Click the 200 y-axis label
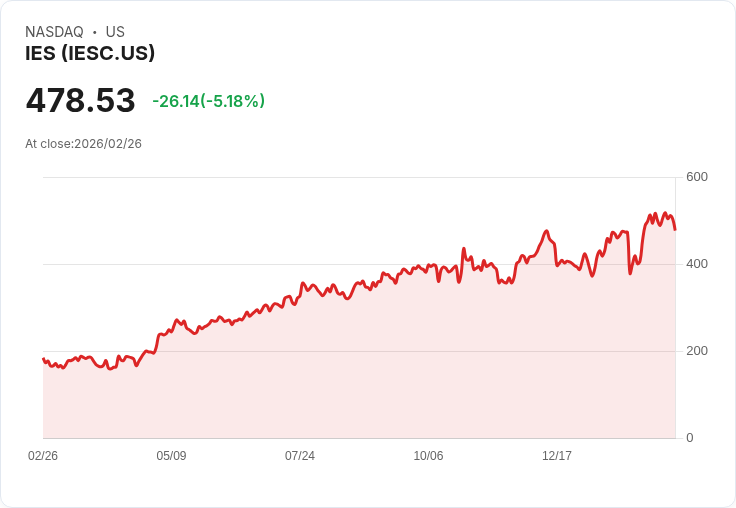Viewport: 736px width, 508px height. 697,351
